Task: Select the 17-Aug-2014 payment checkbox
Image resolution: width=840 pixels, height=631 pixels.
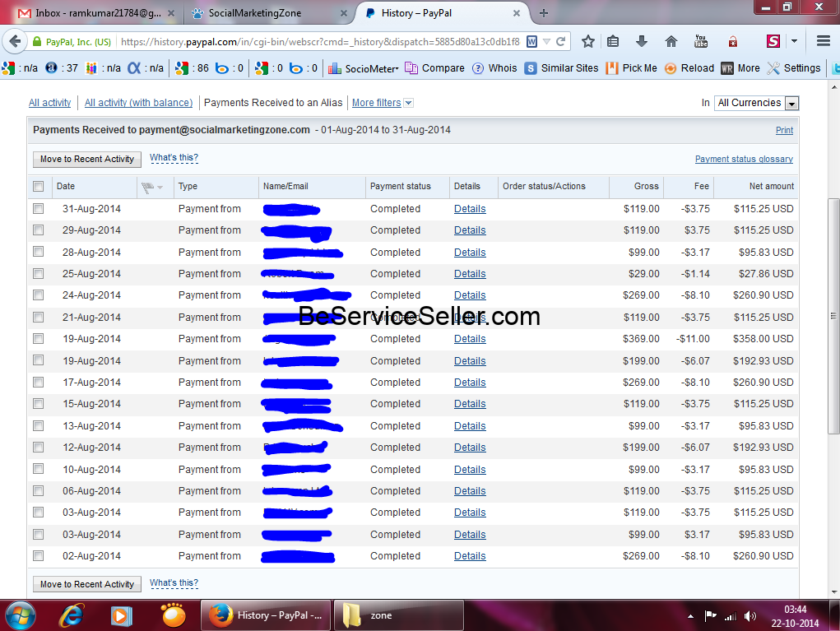Action: click(x=38, y=383)
